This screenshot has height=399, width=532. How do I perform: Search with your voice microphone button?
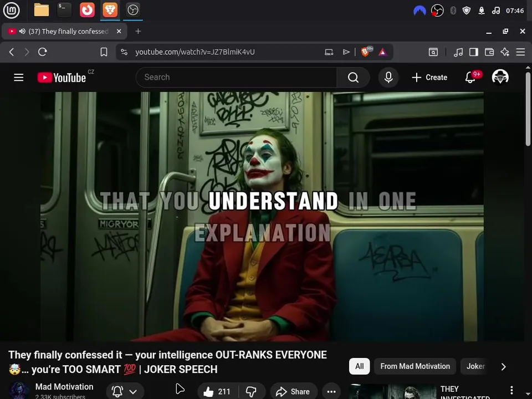tap(388, 78)
